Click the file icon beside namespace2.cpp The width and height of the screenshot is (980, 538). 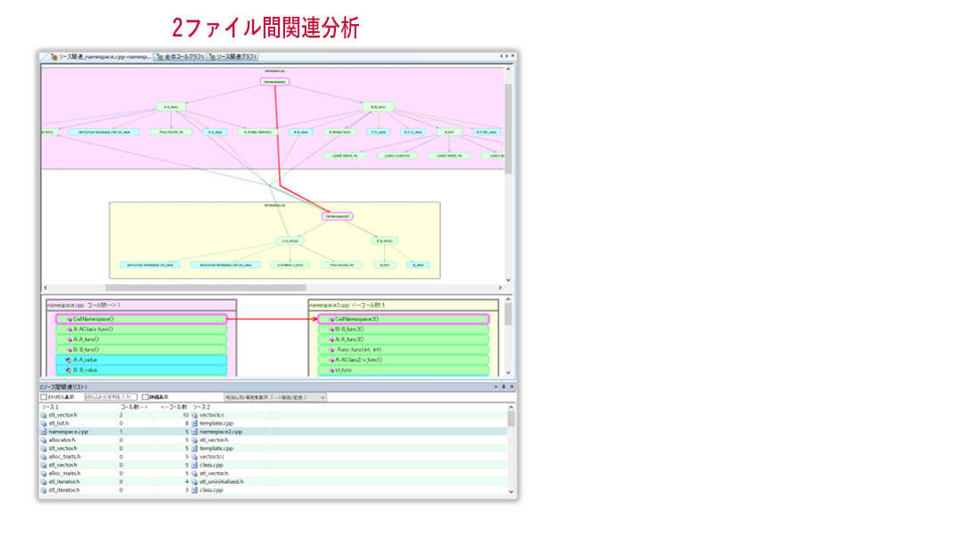(195, 432)
